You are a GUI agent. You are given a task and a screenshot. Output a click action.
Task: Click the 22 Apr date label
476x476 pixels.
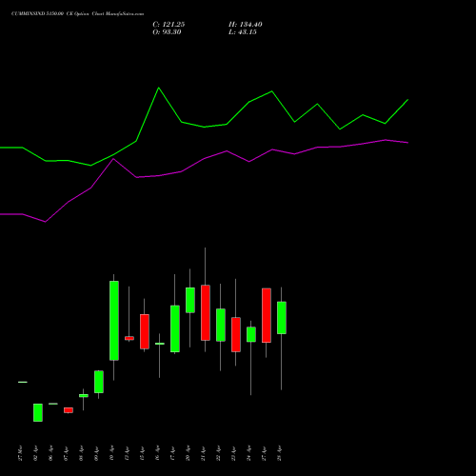coord(218,453)
